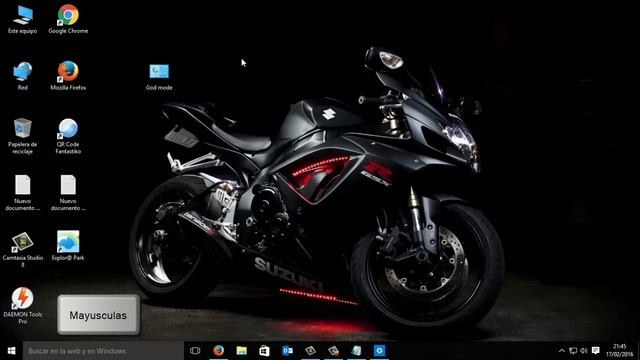Open the Windows Store taskbar icon

point(264,351)
